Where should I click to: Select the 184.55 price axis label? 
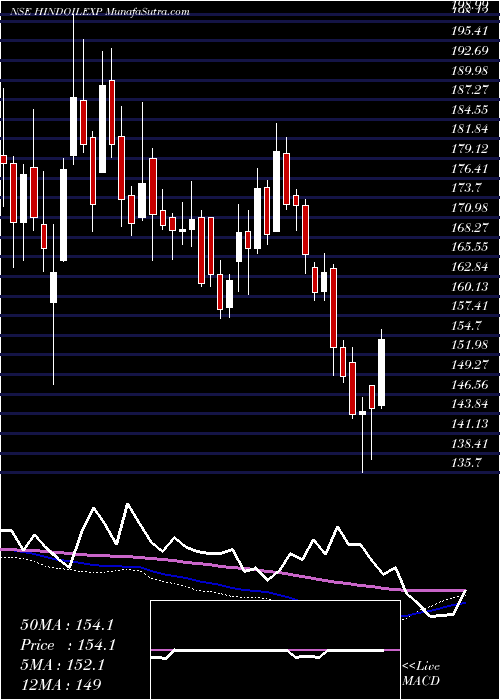(470, 110)
